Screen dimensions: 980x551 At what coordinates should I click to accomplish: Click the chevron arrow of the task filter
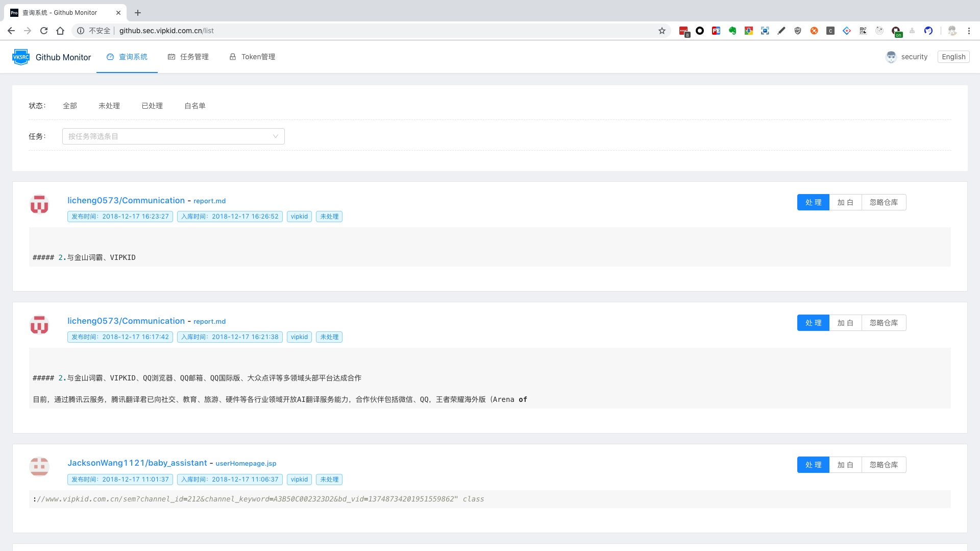click(x=276, y=136)
